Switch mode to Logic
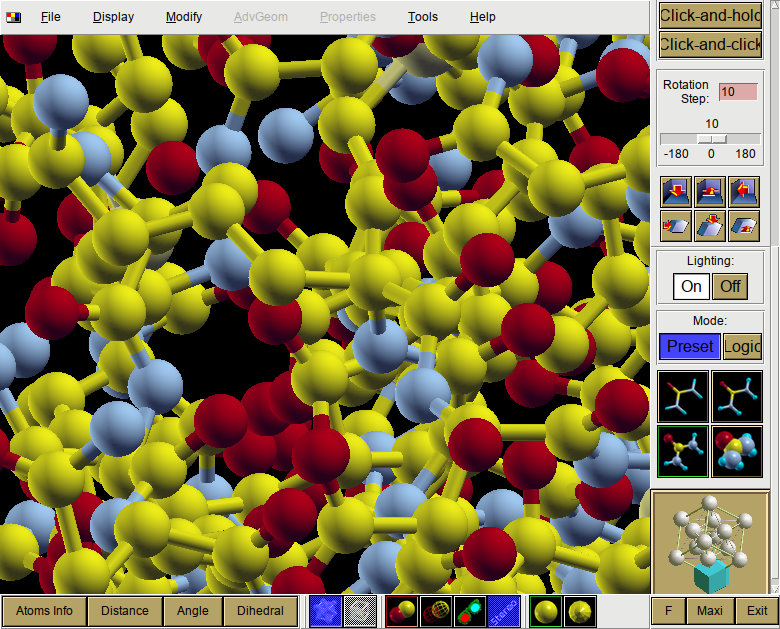 [x=742, y=346]
